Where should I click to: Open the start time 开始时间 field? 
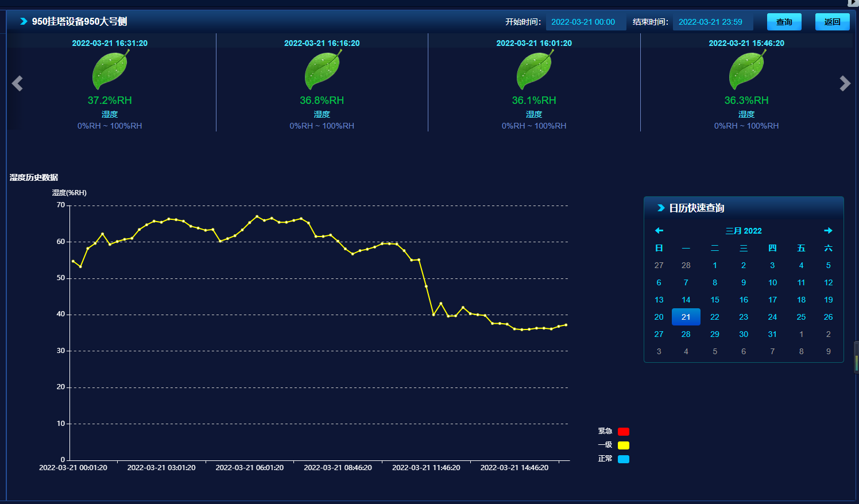point(585,22)
